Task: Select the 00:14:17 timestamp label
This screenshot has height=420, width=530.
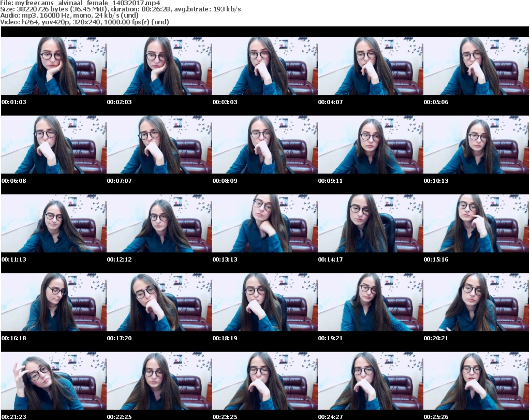Action: coord(330,259)
